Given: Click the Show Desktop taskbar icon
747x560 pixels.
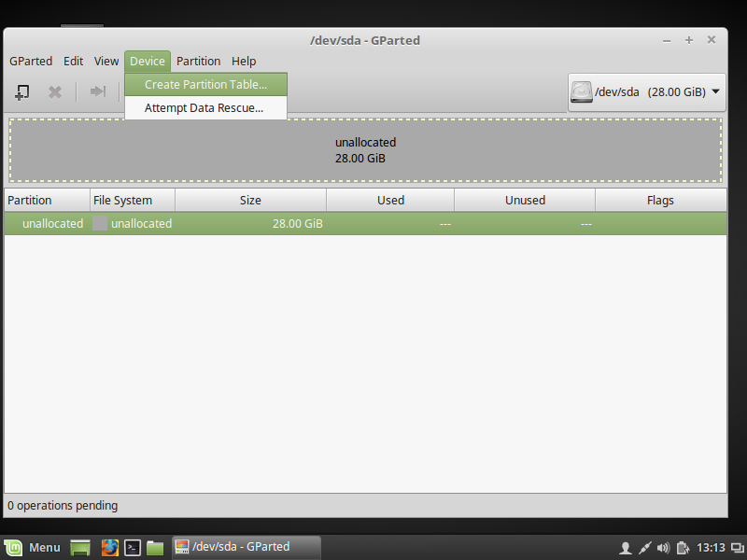Looking at the screenshot, I should (x=80, y=548).
